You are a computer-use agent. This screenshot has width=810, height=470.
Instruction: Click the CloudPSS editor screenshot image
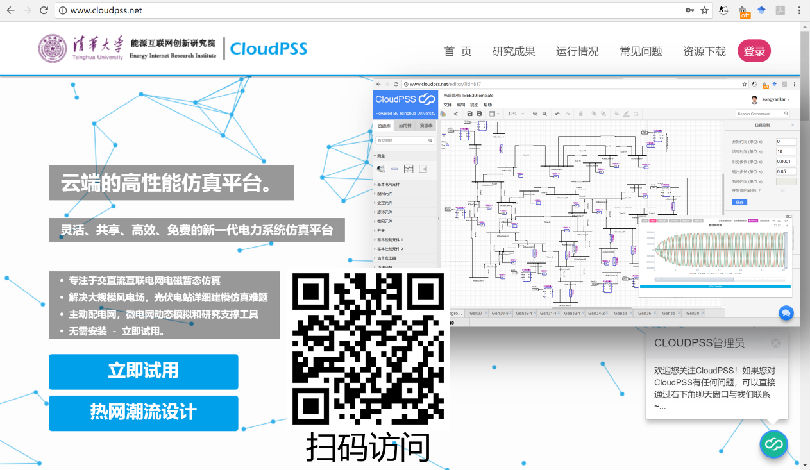(586, 201)
